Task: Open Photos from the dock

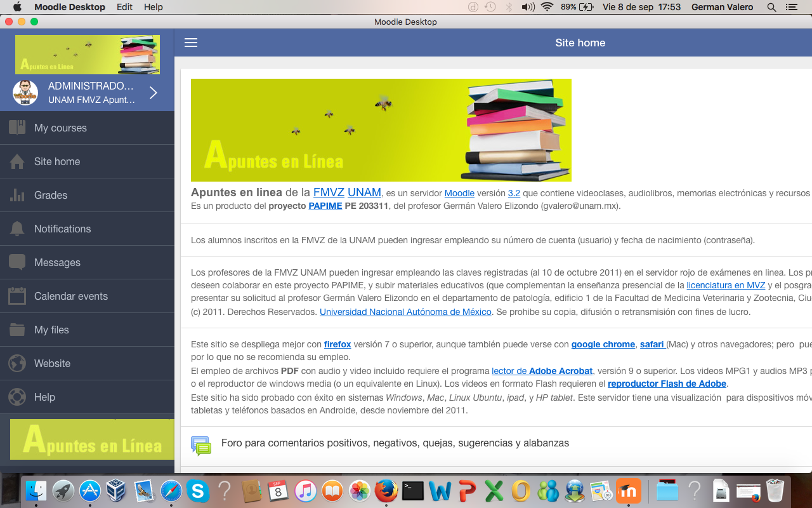Action: 360,490
